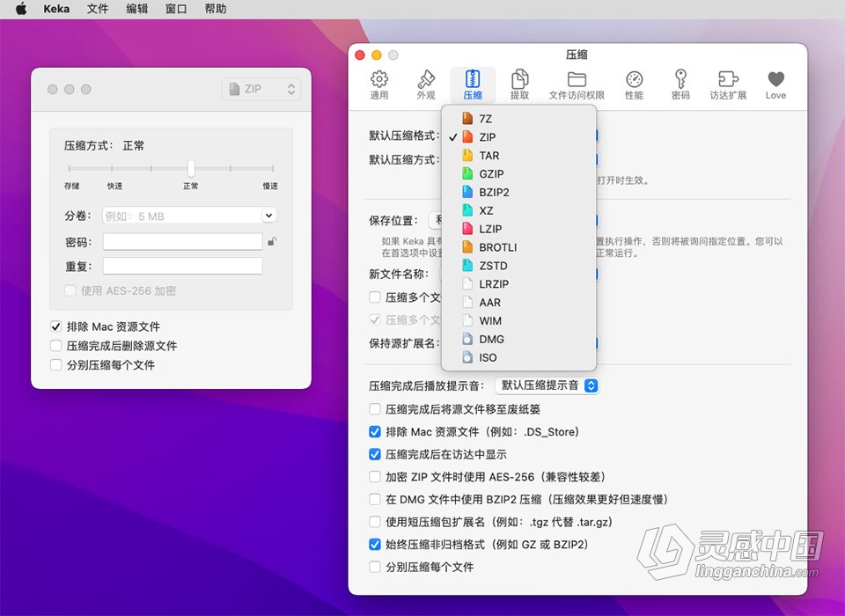This screenshot has width=845, height=616.
Task: Open the 默认压缩提示音 sound dropdown
Action: [x=547, y=385]
